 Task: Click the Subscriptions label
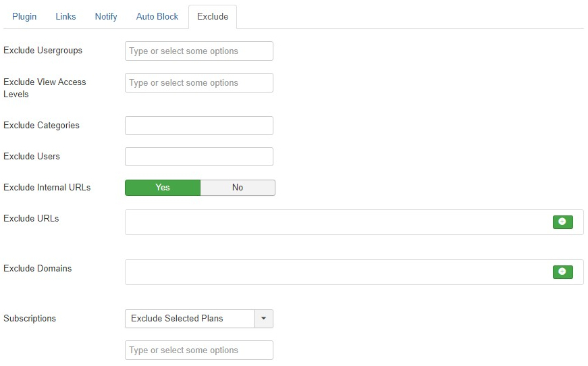coord(30,318)
